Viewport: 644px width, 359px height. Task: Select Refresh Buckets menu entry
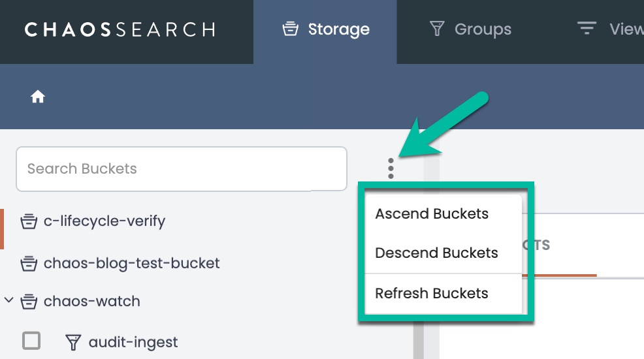pos(432,294)
